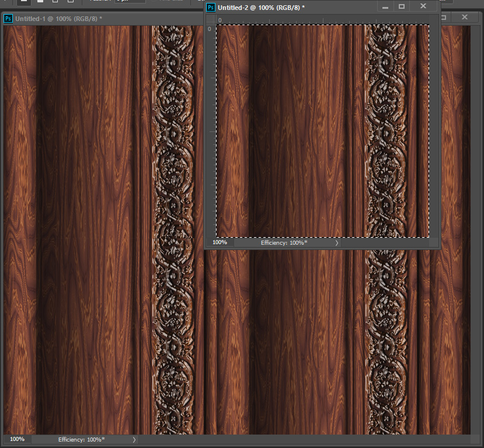Click the zoom percentage field in Untitled-2
Image resolution: width=484 pixels, height=448 pixels.
220,242
